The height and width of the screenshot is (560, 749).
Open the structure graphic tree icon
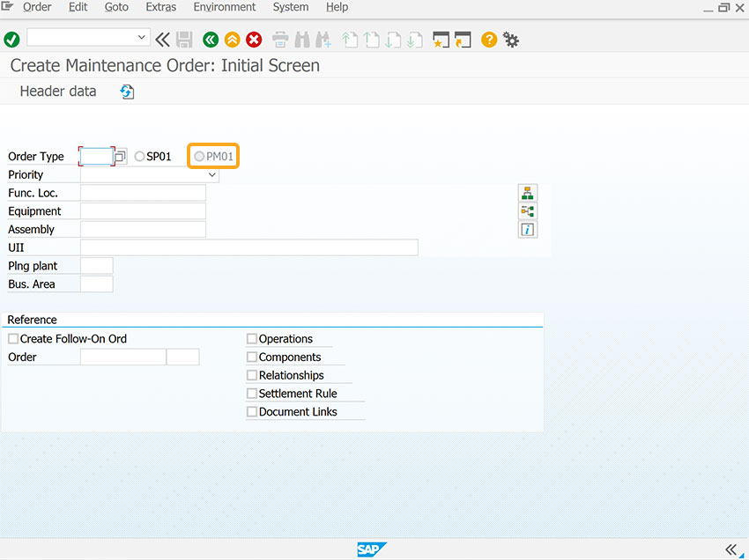pos(527,211)
